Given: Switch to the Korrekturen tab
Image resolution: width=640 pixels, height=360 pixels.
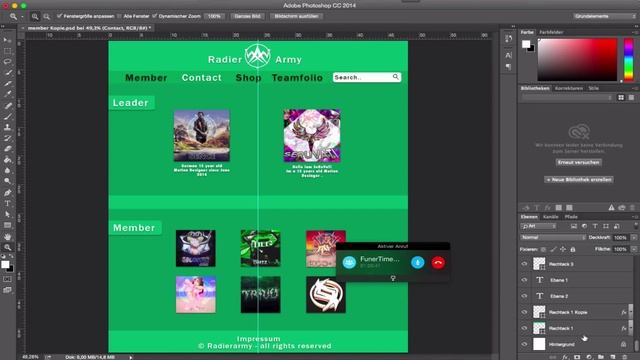Looking at the screenshot, I should (569, 88).
